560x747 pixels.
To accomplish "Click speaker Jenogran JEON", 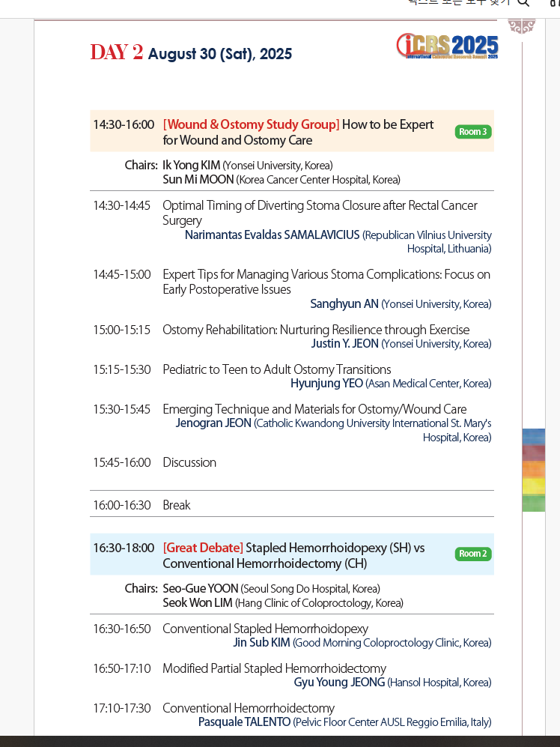I will tap(213, 423).
